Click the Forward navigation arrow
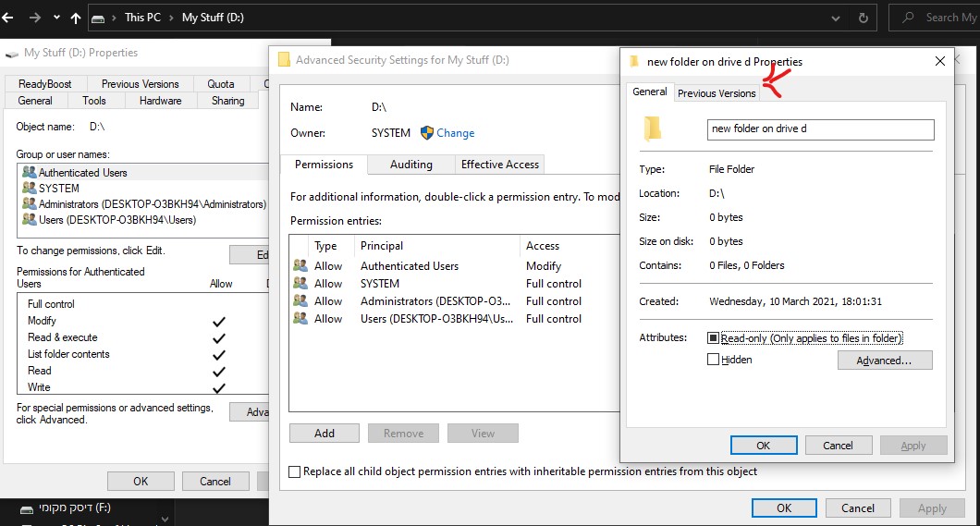Viewport: 980px width, 526px height. point(34,18)
